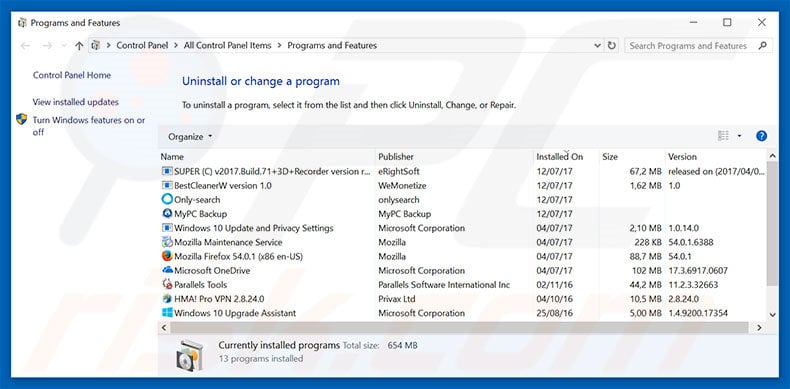Click the MyPC Backup program icon
The height and width of the screenshot is (389, 790).
(x=167, y=214)
